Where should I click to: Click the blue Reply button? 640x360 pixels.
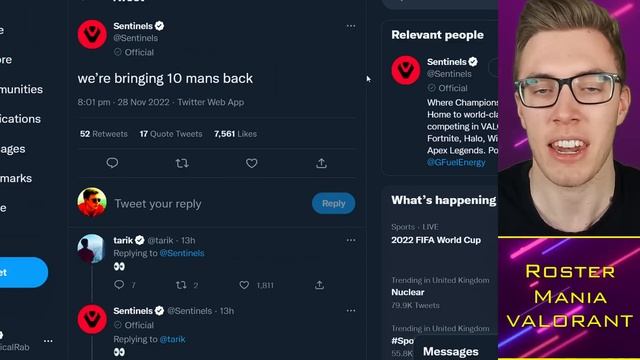pyautogui.click(x=333, y=203)
